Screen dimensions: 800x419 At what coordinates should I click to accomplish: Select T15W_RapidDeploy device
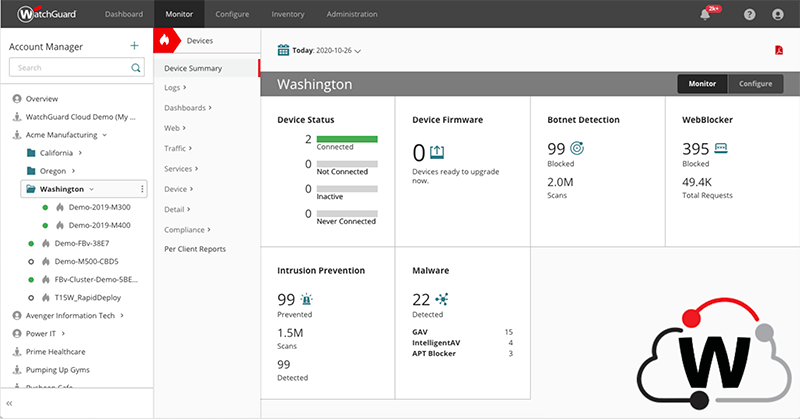click(88, 298)
